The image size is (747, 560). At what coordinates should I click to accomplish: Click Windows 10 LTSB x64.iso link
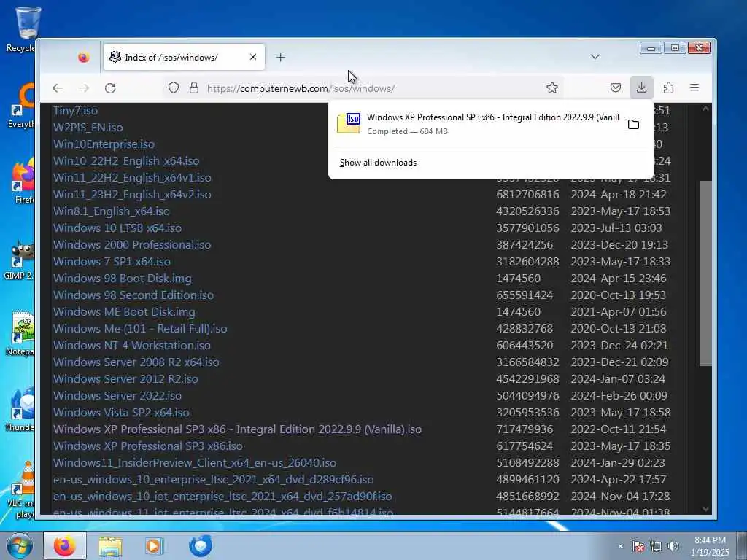pos(117,228)
